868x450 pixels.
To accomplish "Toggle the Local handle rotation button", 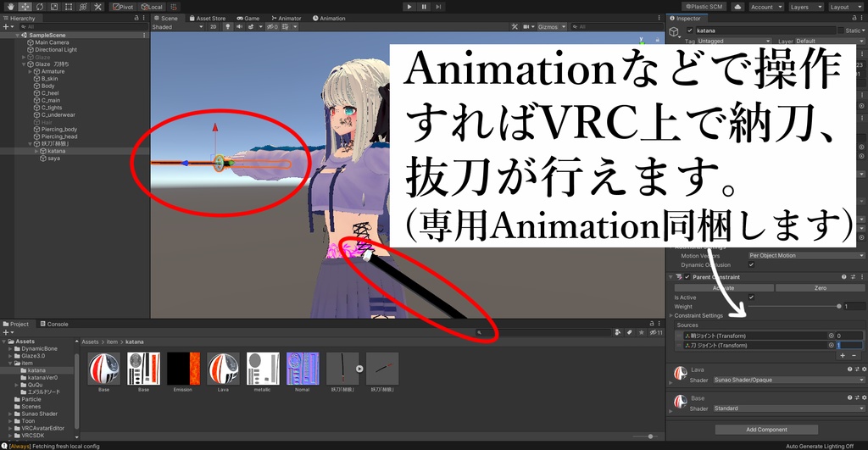I will tap(152, 7).
